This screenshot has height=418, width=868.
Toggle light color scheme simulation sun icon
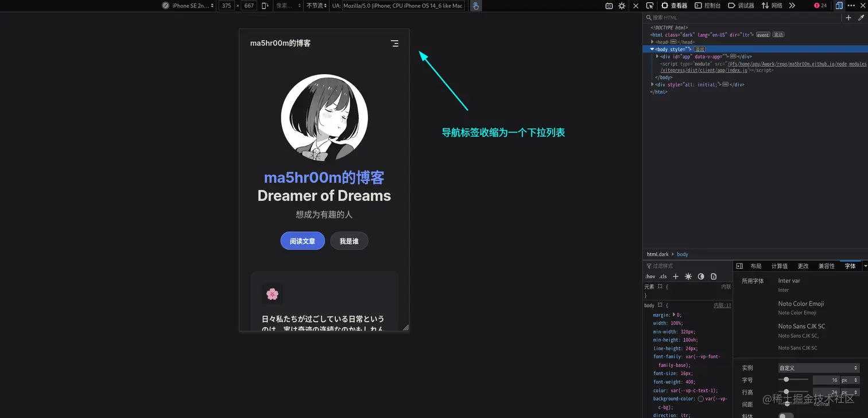tap(688, 277)
